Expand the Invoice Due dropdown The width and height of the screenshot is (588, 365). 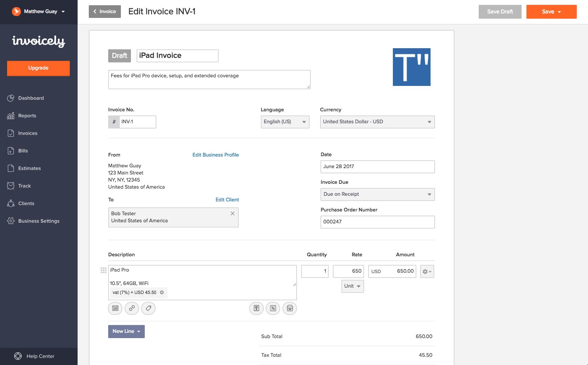pyautogui.click(x=377, y=194)
